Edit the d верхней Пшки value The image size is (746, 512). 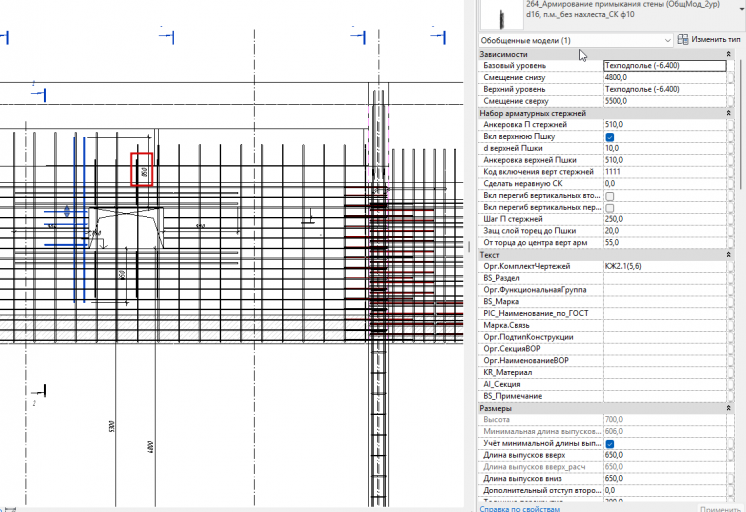[665, 148]
